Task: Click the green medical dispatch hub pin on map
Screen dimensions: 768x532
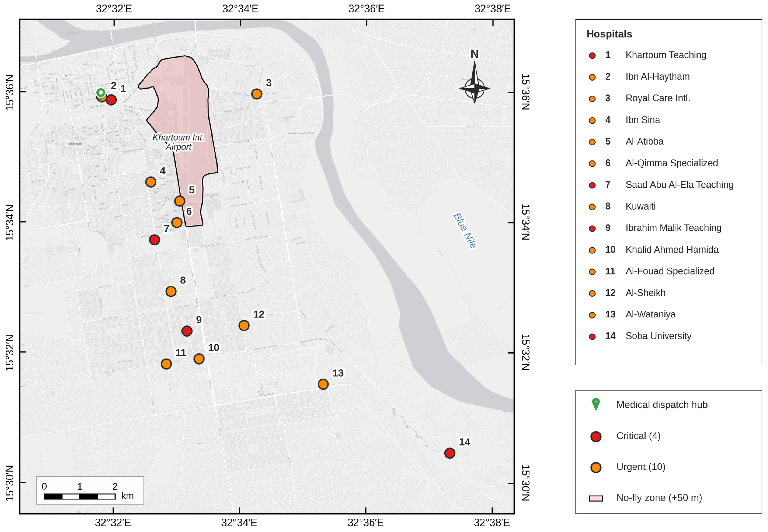Action: coord(101,94)
